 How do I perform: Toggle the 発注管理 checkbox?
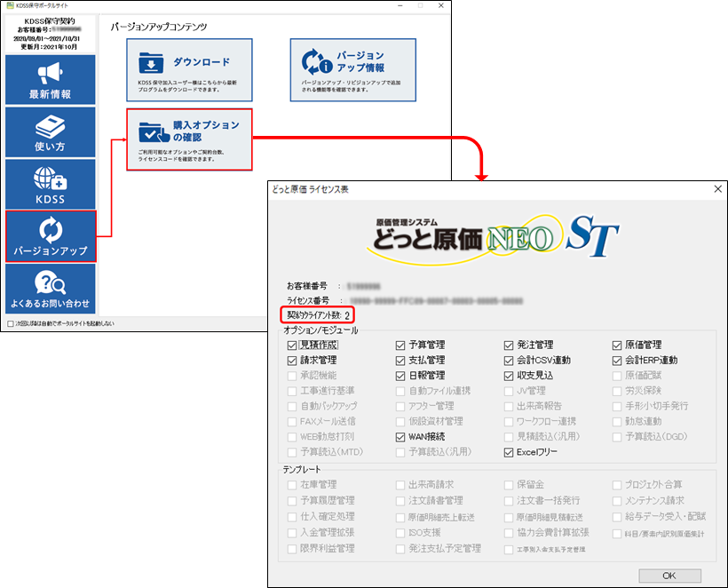point(509,346)
